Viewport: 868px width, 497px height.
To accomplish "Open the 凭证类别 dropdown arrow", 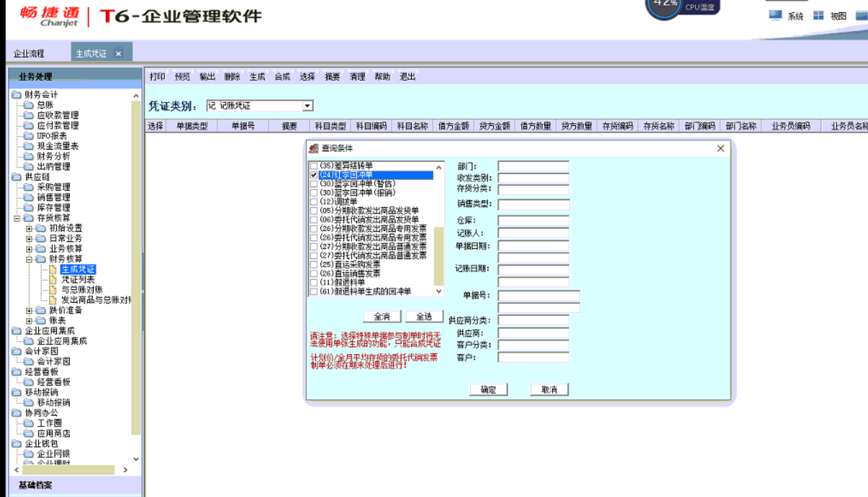I will [308, 106].
